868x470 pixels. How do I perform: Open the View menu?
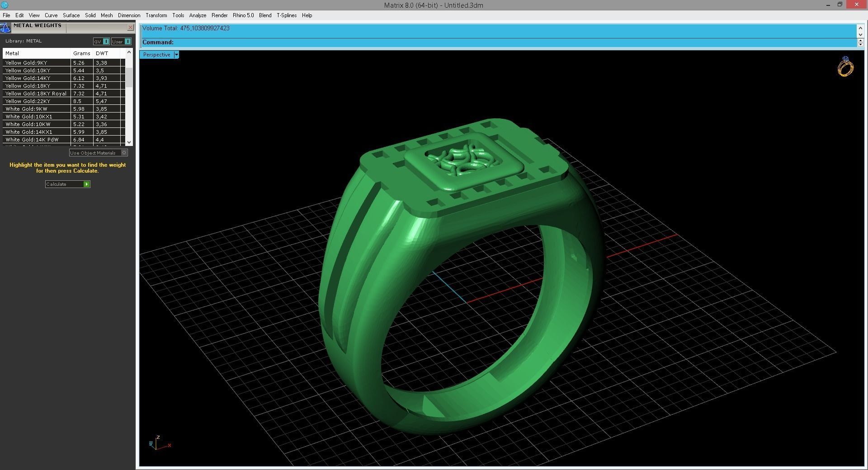(34, 15)
